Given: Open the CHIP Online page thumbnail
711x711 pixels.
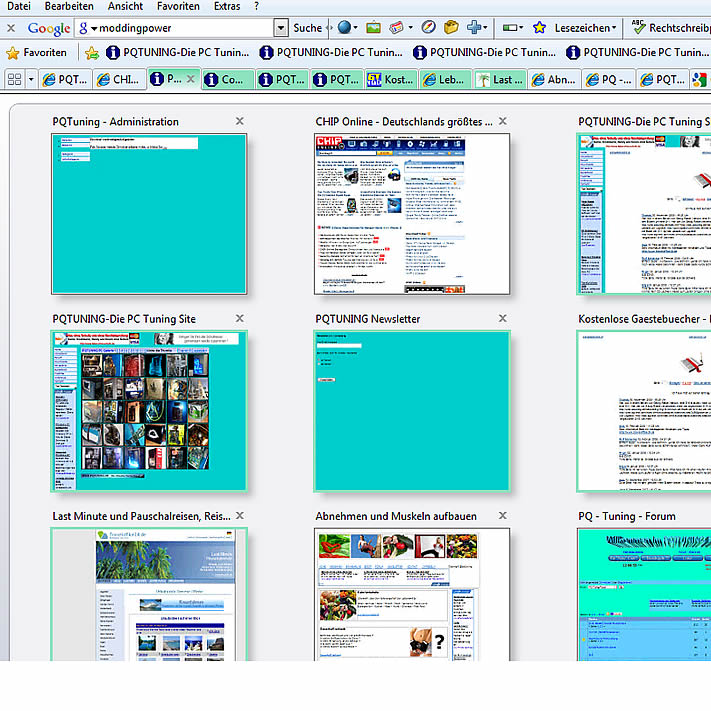Looking at the screenshot, I should coord(412,214).
